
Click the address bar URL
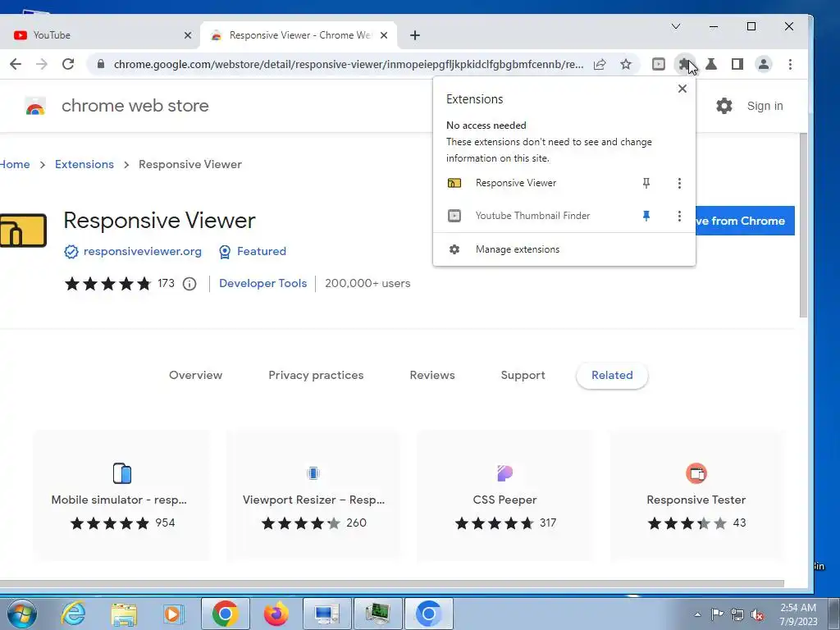click(x=348, y=64)
